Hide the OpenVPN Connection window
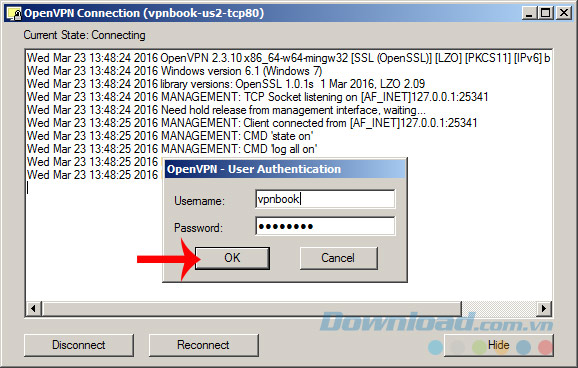The image size is (578, 368). coord(499,345)
